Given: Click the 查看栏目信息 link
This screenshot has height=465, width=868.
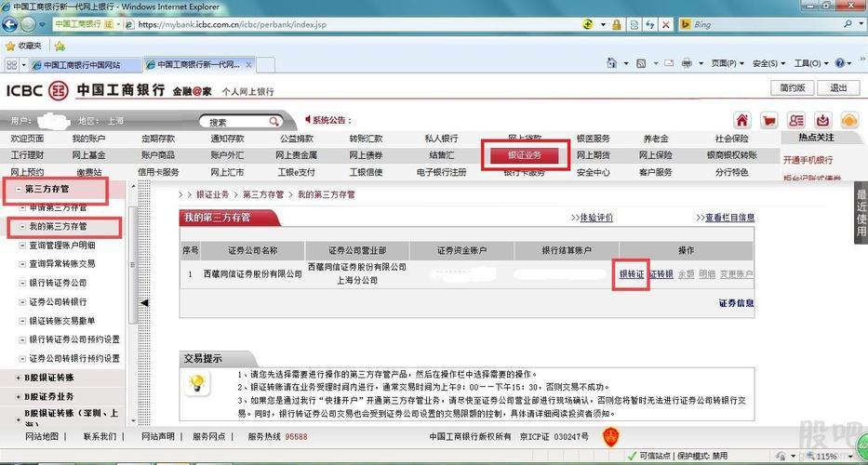Looking at the screenshot, I should [x=729, y=218].
